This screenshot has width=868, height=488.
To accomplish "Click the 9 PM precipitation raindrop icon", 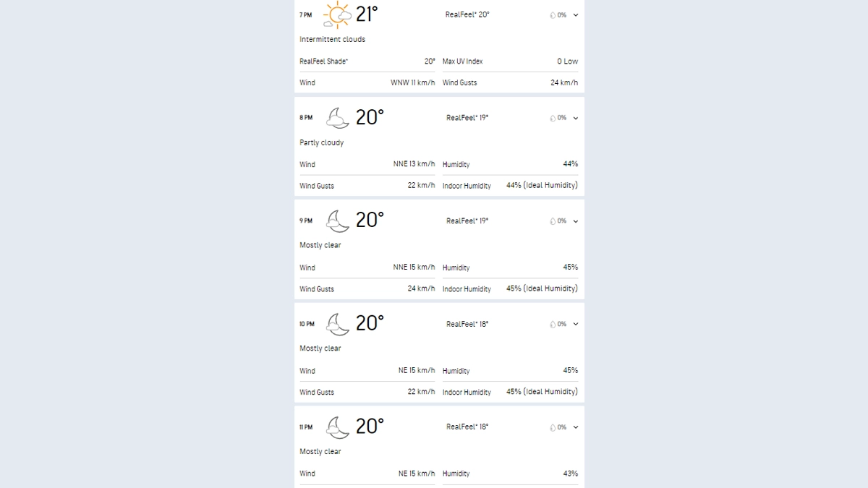I will point(553,221).
